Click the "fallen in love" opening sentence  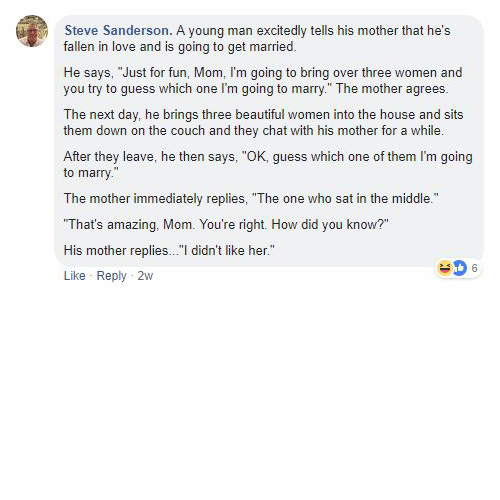tap(257, 38)
